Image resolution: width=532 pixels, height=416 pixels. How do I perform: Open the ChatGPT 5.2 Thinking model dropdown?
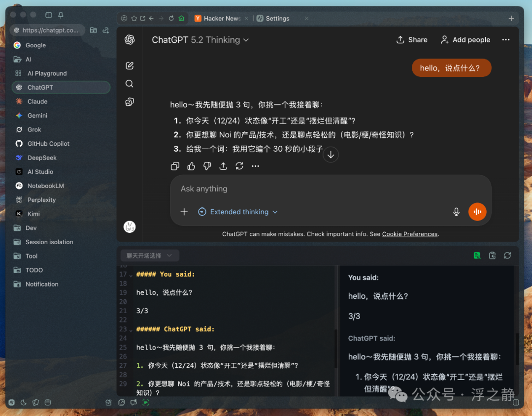pyautogui.click(x=200, y=40)
